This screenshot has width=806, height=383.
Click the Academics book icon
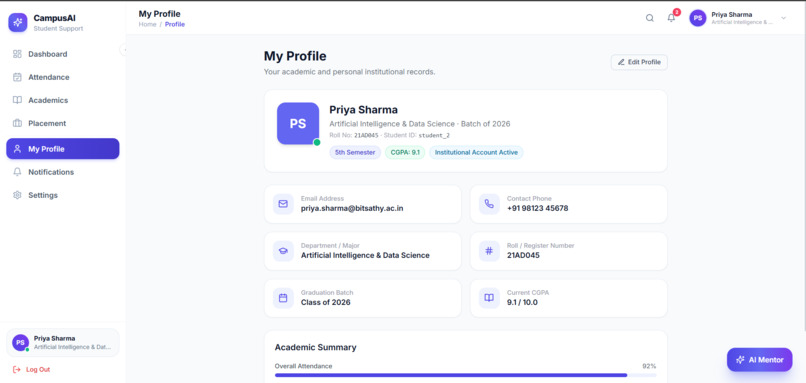pos(17,100)
